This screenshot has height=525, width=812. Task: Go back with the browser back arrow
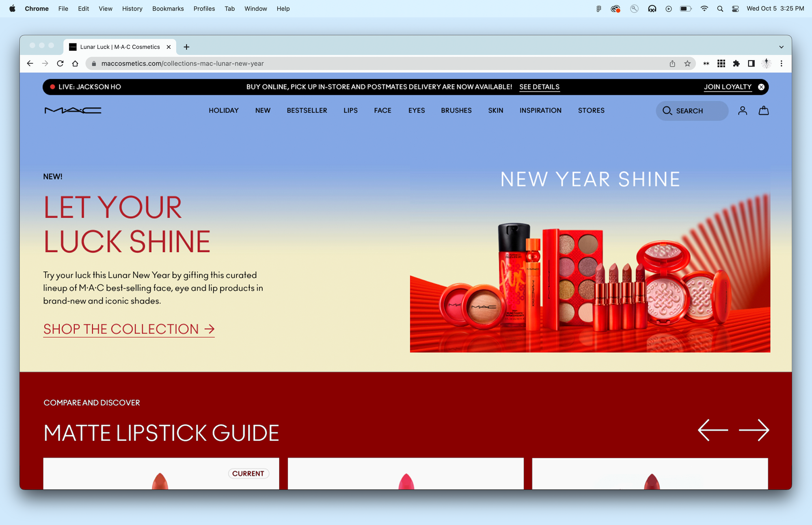30,63
